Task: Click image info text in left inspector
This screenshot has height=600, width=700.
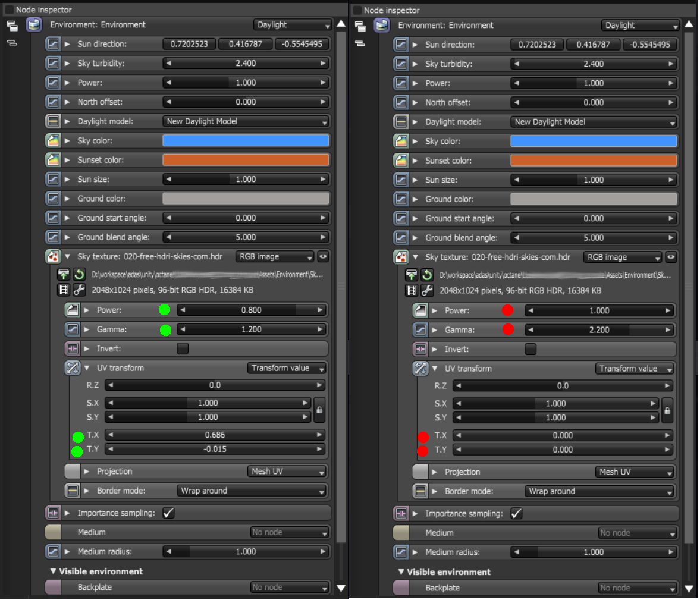Action: pyautogui.click(x=172, y=290)
